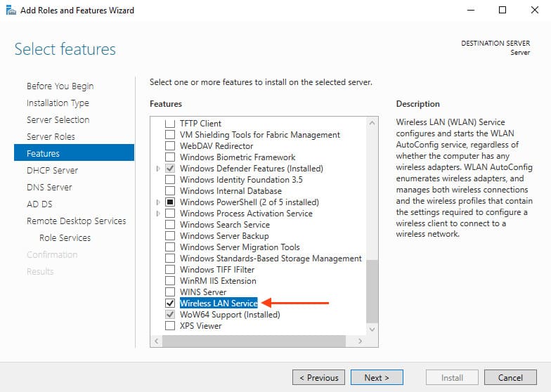Click the wizard icon in title bar
Viewport: 551px width, 392px height.
[x=11, y=10]
